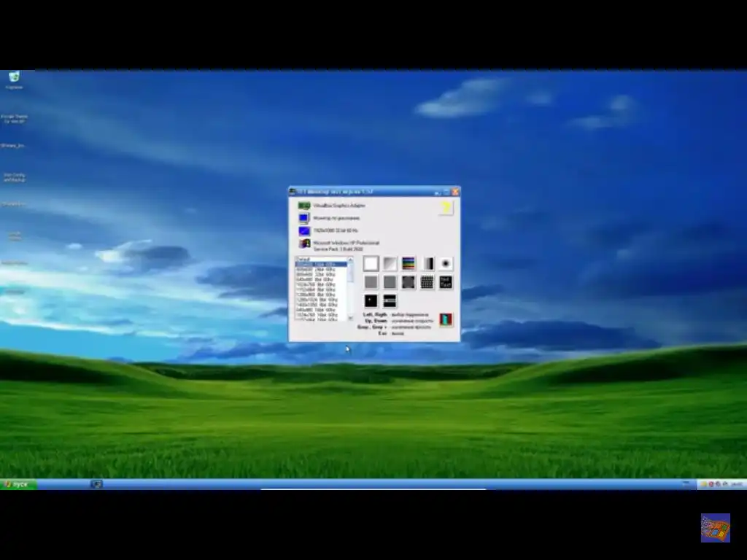
Task: Click the blue screen resolution icon
Action: pyautogui.click(x=304, y=231)
